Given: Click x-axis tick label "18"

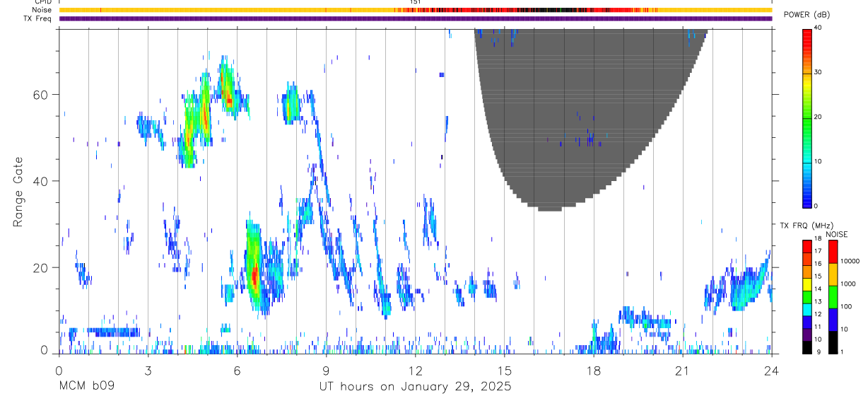Looking at the screenshot, I should 593,370.
